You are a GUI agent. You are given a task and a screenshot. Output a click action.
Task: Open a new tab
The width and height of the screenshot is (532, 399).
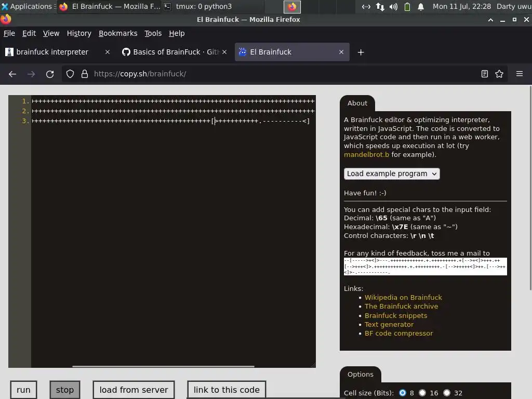[x=361, y=52]
